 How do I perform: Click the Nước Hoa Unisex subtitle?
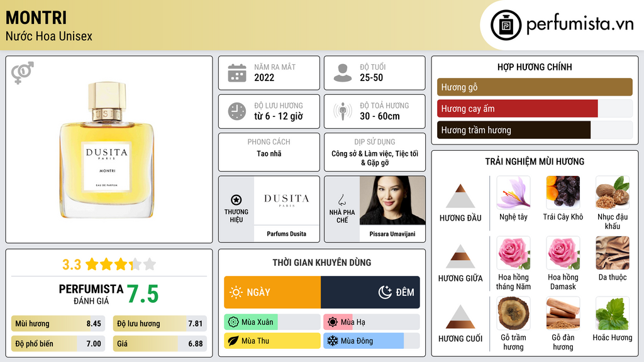(x=49, y=36)
